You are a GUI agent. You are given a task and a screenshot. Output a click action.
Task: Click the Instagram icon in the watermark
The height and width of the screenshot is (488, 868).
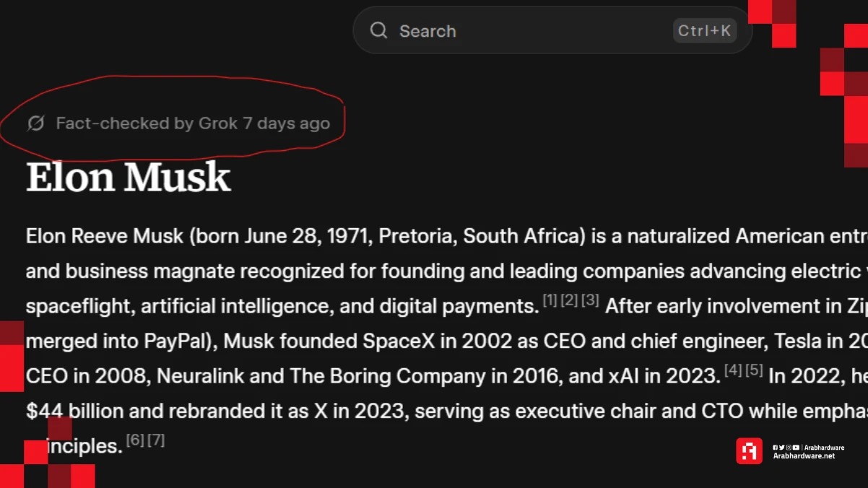789,447
